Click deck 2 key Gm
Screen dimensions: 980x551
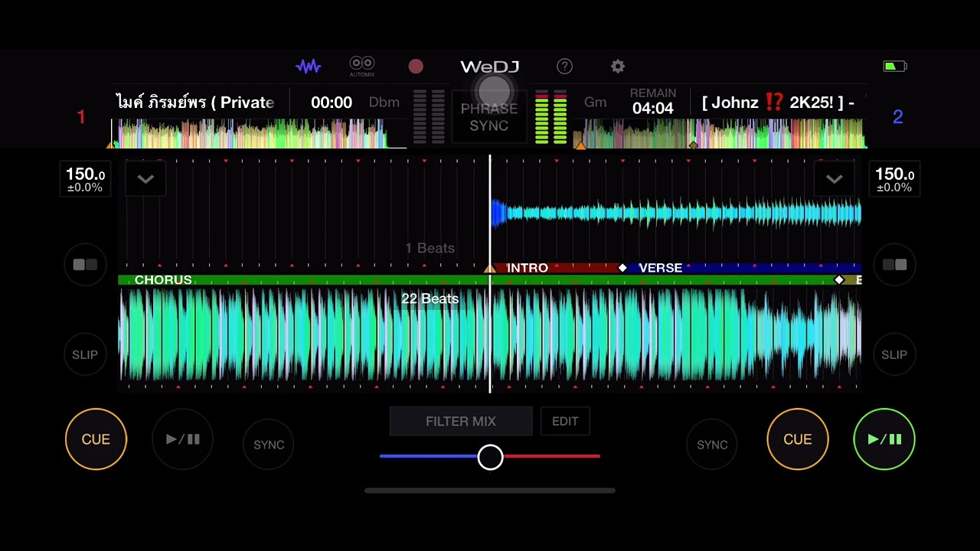(x=595, y=103)
